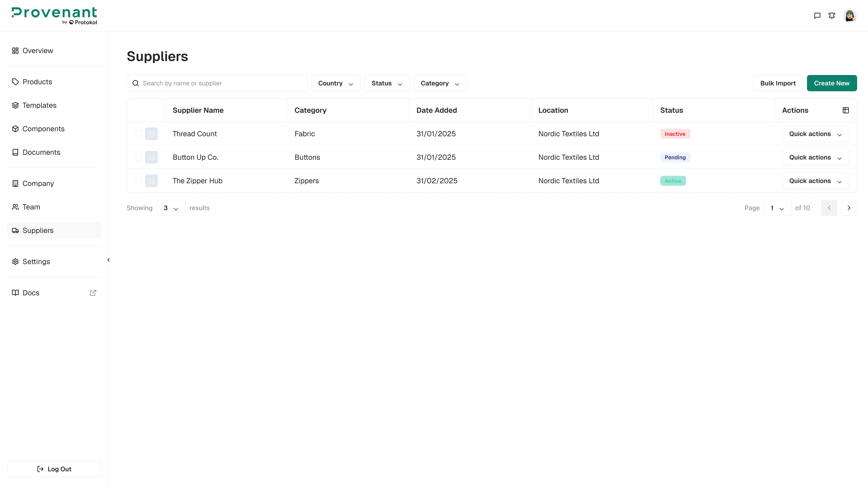Expand Quick actions for The Zipper Hub

coord(815,181)
